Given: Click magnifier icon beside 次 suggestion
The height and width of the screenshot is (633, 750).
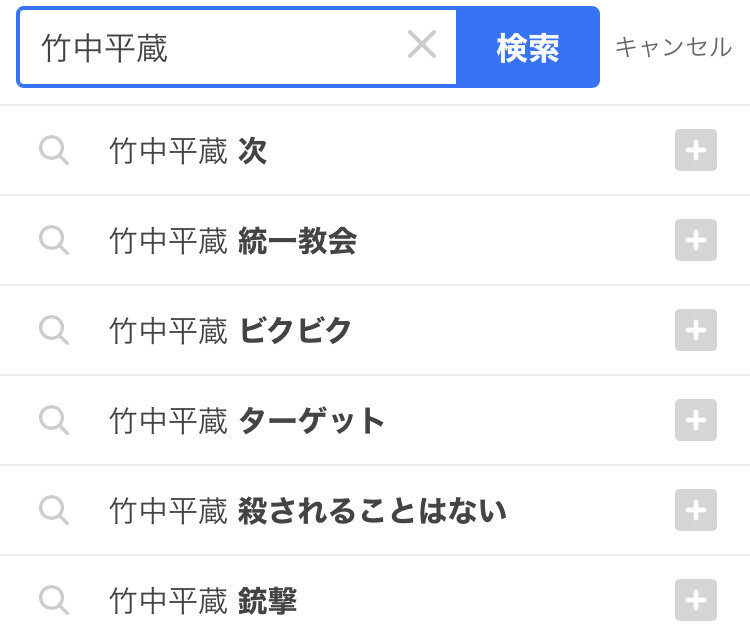Looking at the screenshot, I should pyautogui.click(x=54, y=150).
